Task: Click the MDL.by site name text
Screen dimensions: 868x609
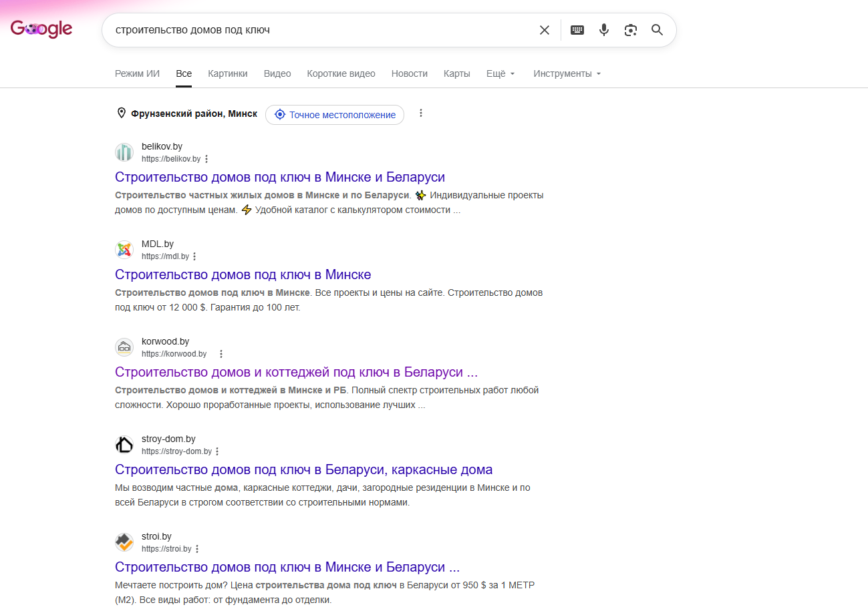Action: (158, 244)
